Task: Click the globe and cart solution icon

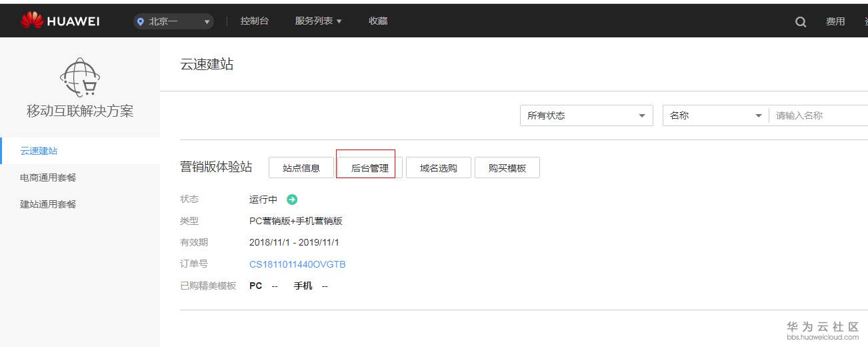Action: [x=80, y=77]
